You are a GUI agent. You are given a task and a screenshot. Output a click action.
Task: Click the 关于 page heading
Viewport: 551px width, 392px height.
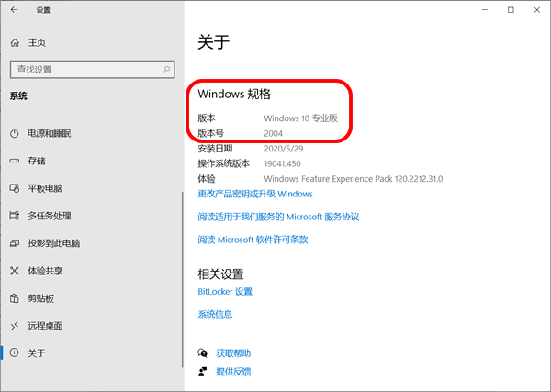click(x=214, y=42)
